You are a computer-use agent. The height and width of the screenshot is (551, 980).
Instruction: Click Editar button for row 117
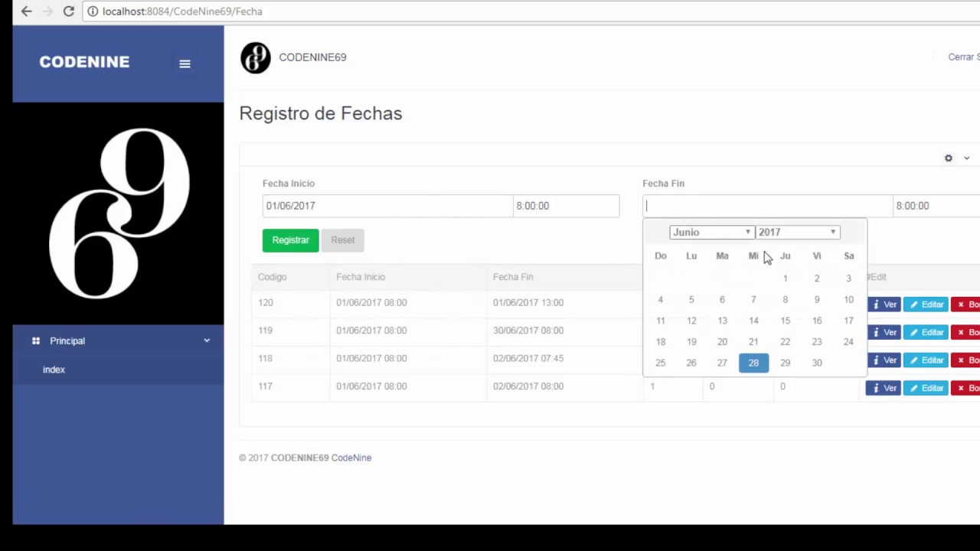[926, 388]
